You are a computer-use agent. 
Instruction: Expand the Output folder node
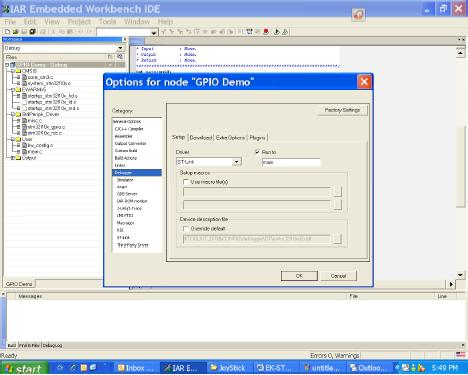tap(13, 158)
